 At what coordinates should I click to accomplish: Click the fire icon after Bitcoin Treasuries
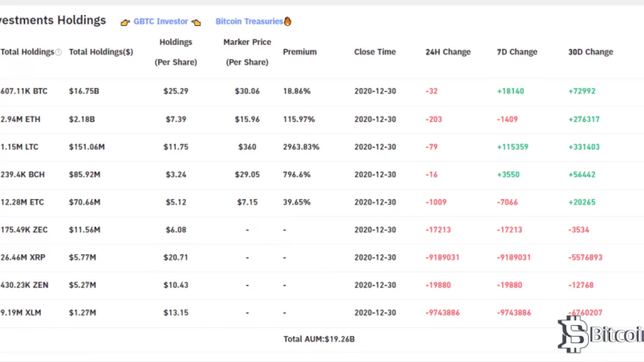(x=288, y=21)
